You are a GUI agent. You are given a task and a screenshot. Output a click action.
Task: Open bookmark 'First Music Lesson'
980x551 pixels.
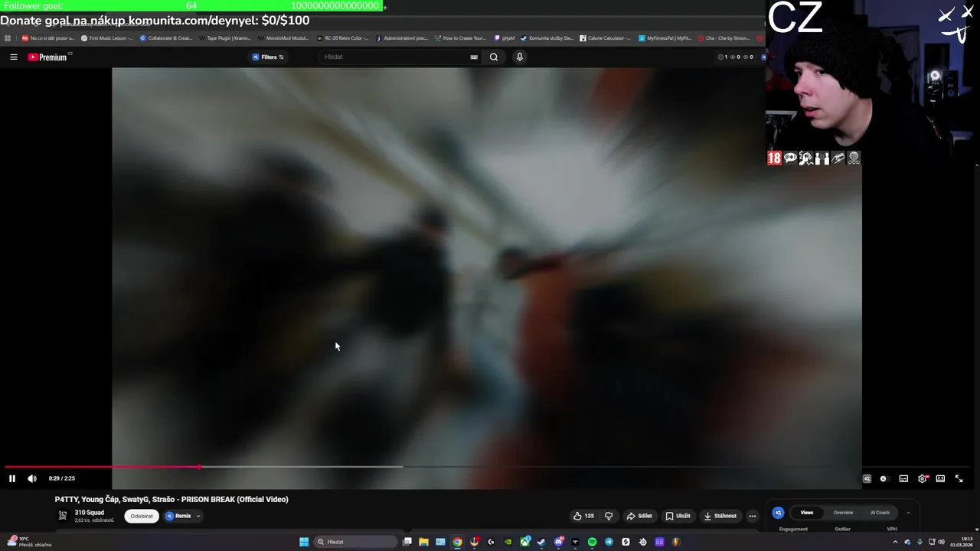tap(106, 38)
